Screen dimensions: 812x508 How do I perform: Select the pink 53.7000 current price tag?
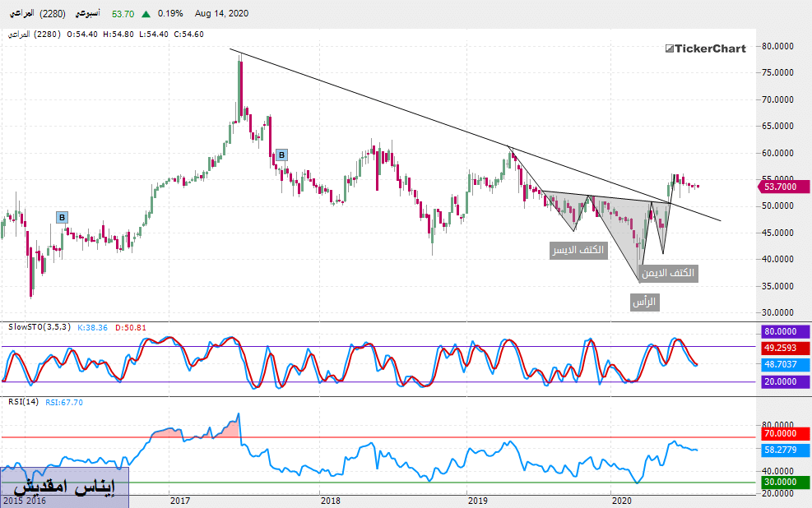(779, 187)
